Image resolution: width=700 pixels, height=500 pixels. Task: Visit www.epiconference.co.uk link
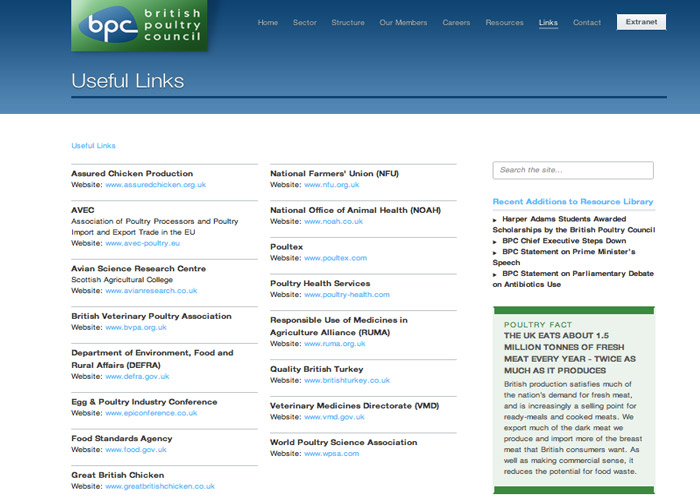click(x=151, y=413)
